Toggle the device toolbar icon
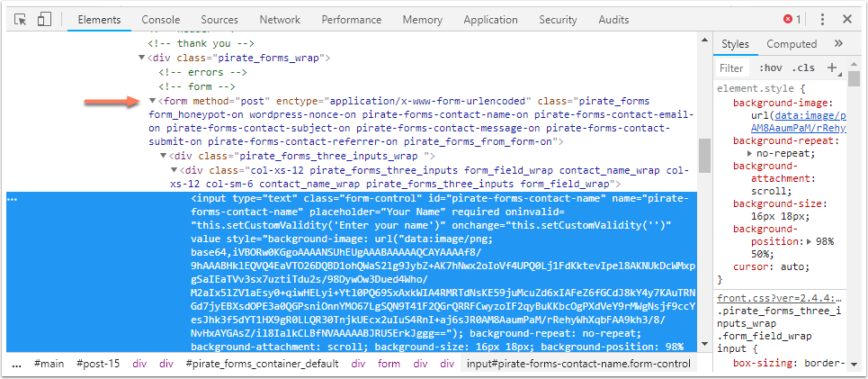 (45, 19)
